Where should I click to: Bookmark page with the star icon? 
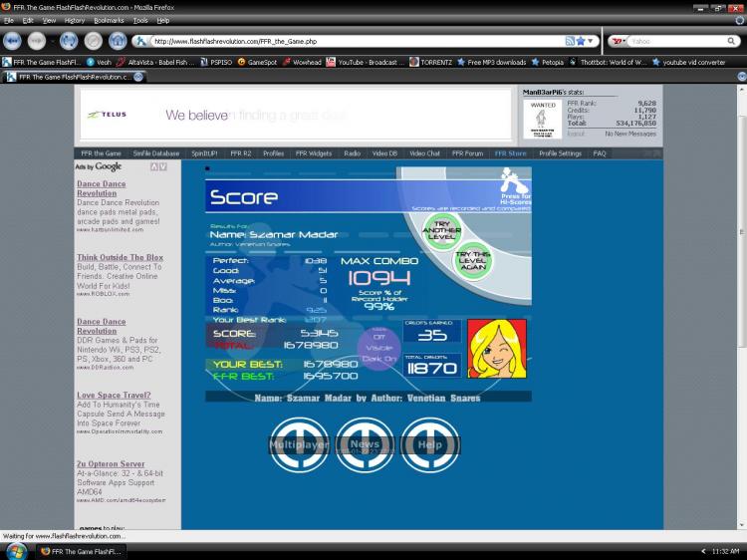point(581,41)
